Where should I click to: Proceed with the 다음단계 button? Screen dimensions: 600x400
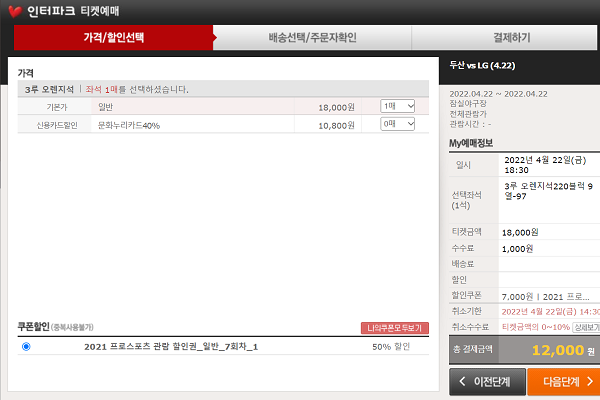[x=564, y=381]
